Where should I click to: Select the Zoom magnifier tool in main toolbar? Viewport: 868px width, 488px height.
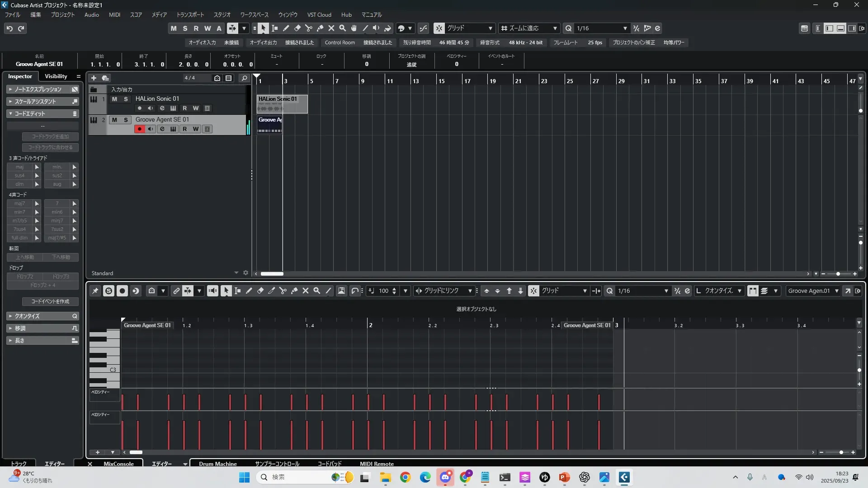tap(343, 28)
